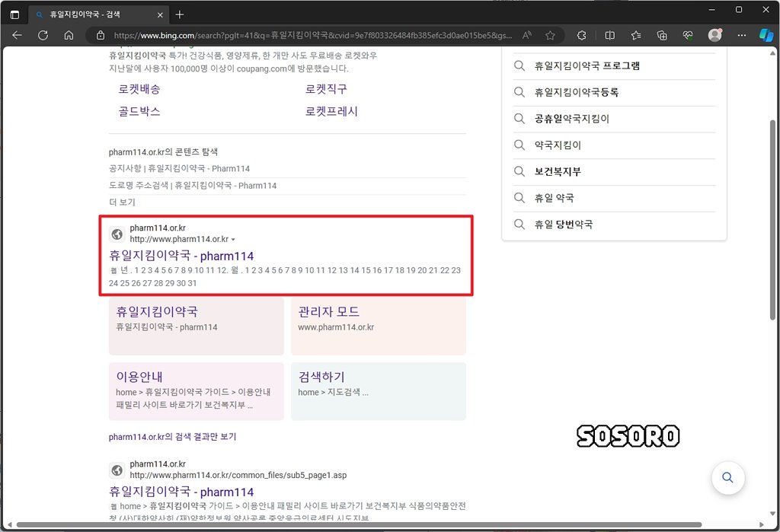Open split screen view
The width and height of the screenshot is (780, 532).
tap(609, 35)
